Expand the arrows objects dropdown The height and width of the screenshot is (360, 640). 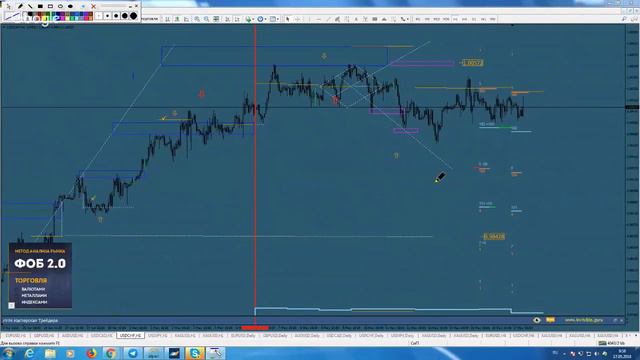(408, 19)
